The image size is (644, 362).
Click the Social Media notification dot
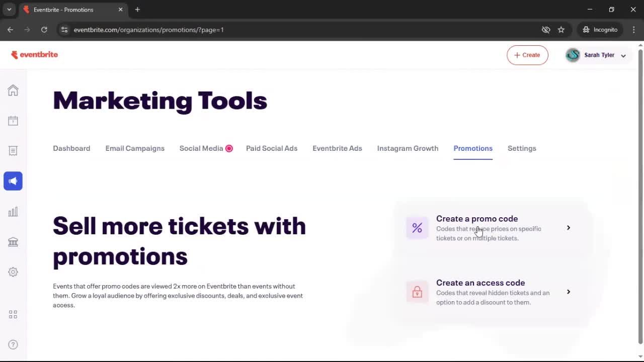click(x=229, y=148)
